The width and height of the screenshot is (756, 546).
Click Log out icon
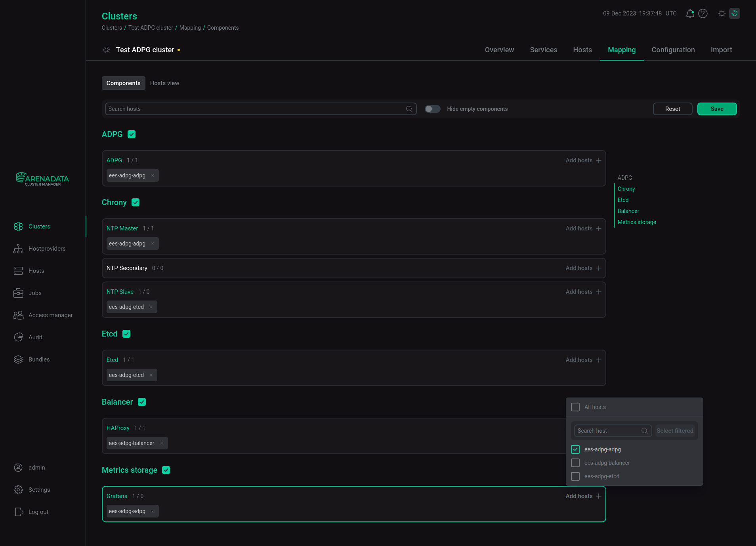click(x=18, y=512)
